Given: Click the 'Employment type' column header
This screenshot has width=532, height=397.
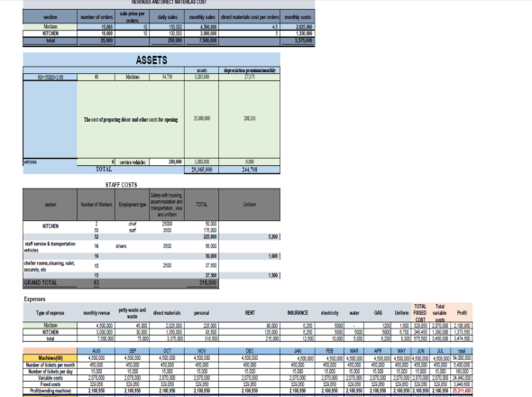Looking at the screenshot, I should click(x=133, y=205).
